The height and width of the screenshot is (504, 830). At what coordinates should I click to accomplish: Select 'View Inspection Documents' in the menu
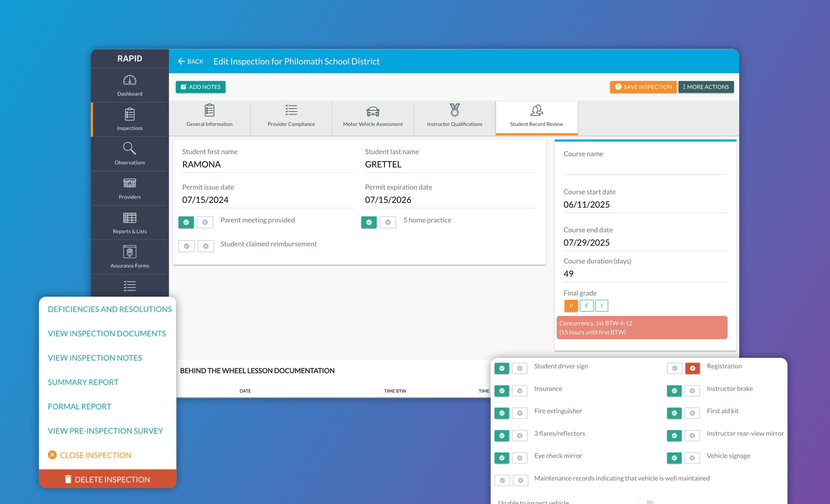coord(107,333)
